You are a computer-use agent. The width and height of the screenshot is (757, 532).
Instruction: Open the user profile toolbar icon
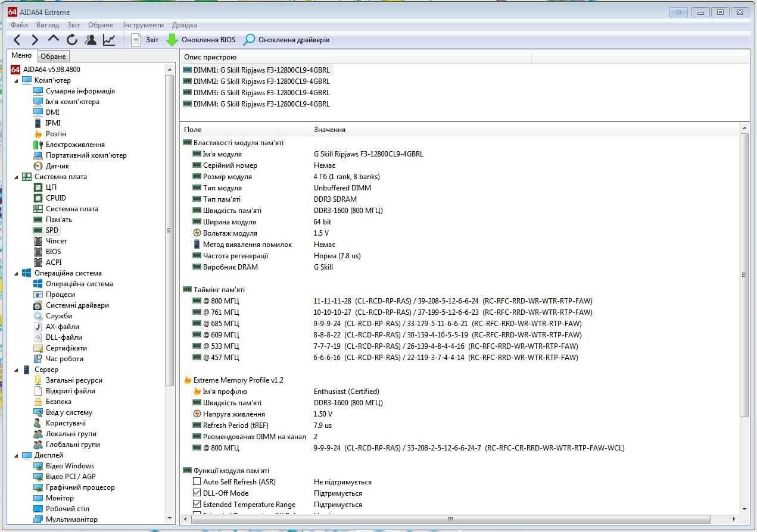point(91,40)
